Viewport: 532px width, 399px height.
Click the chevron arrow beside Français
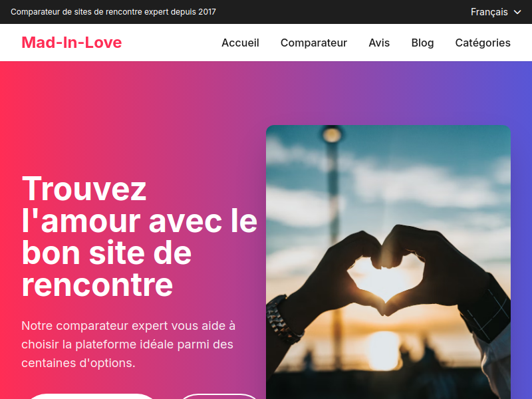pos(517,12)
